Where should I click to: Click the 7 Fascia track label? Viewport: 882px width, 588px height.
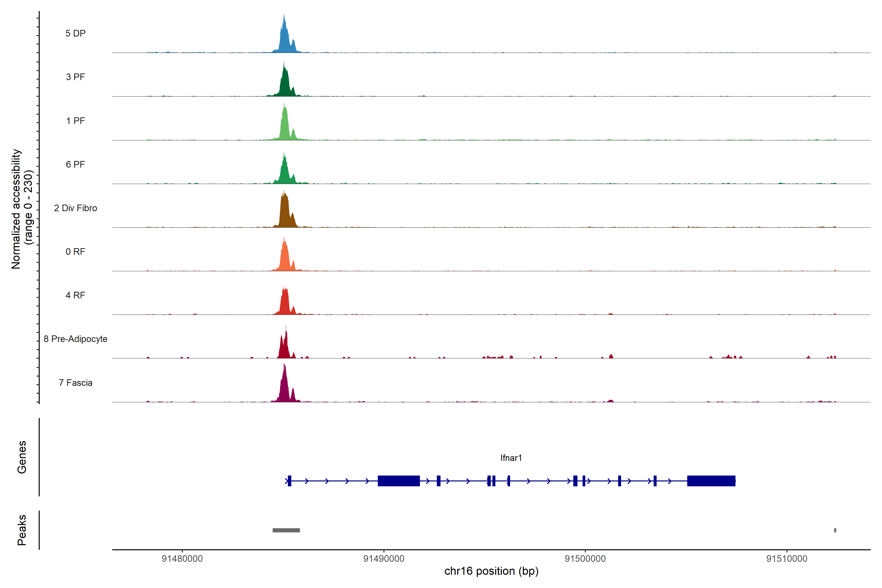(75, 382)
